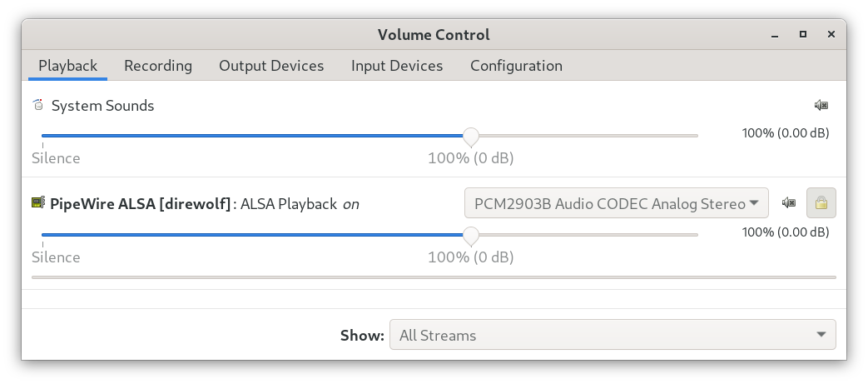Click the stream volume level meter bar
Image resolution: width=868 pixels, height=384 pixels.
[433, 277]
